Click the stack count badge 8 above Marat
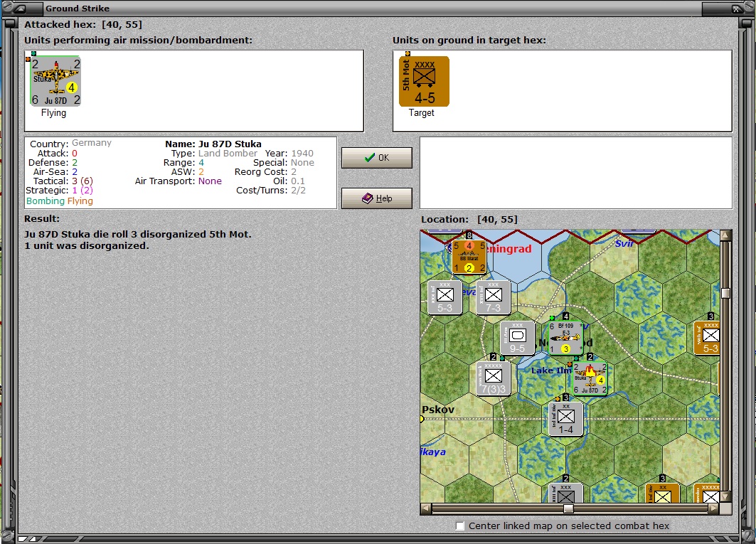This screenshot has width=756, height=544. click(469, 235)
